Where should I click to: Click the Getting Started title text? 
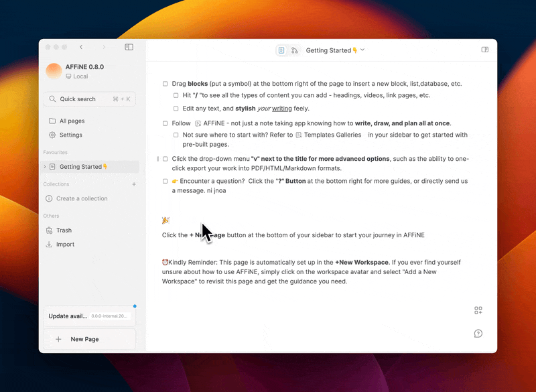(x=332, y=50)
